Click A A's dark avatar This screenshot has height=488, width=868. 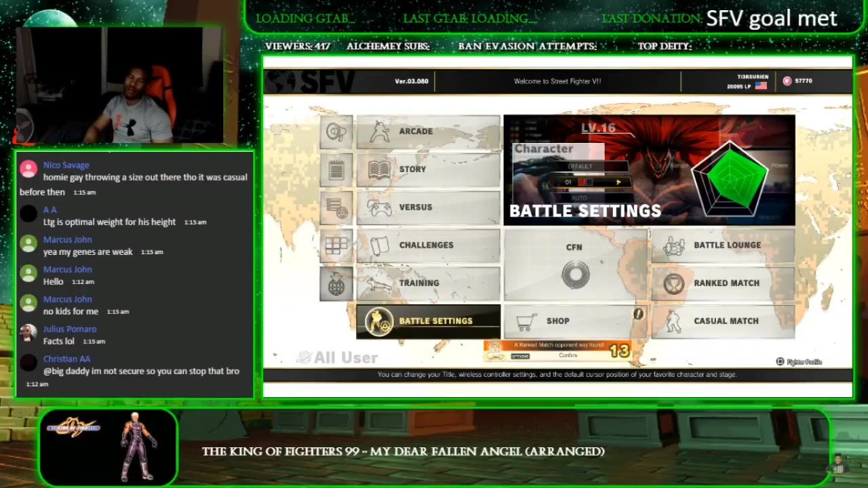28,213
